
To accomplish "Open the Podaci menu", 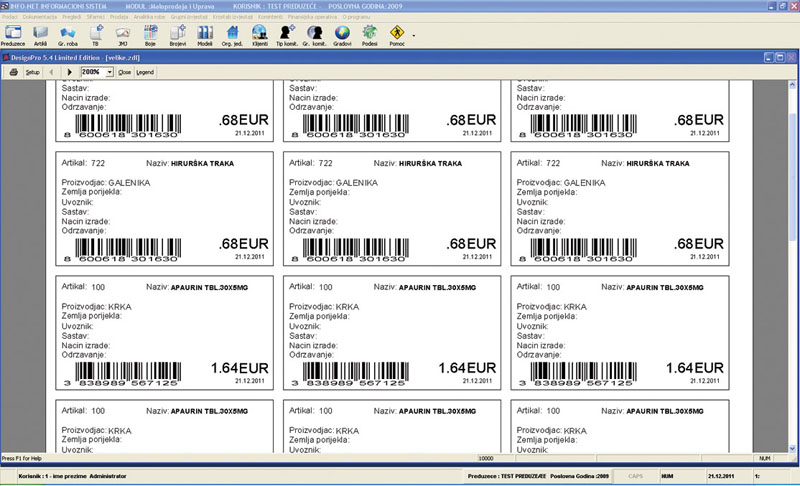I will pyautogui.click(x=10, y=17).
